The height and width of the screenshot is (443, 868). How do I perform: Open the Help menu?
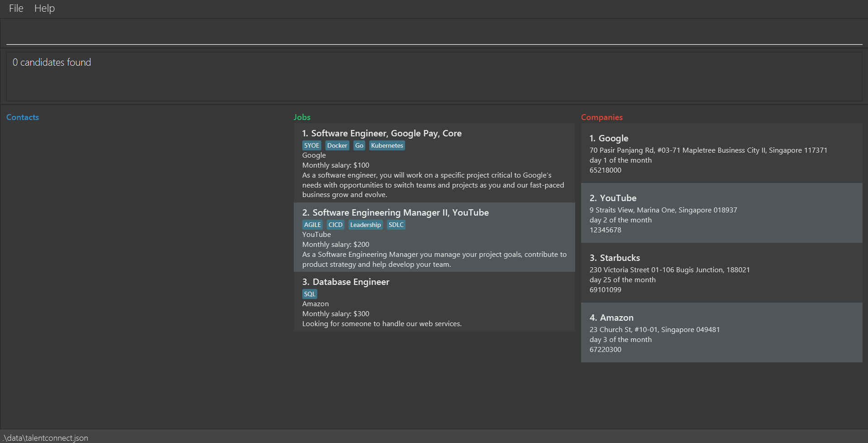coord(44,8)
